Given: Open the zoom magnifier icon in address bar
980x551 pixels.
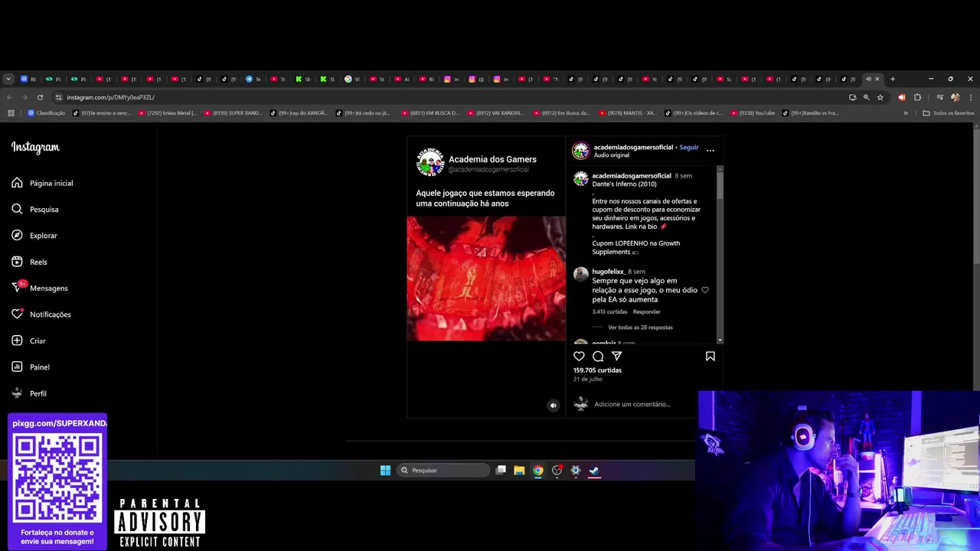Looking at the screenshot, I should click(867, 97).
